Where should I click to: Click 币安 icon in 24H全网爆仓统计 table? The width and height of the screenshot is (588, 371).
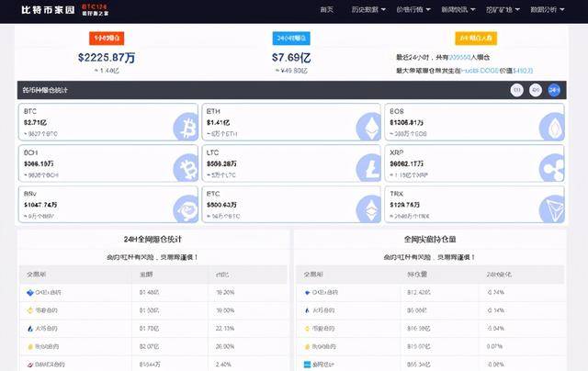click(30, 310)
